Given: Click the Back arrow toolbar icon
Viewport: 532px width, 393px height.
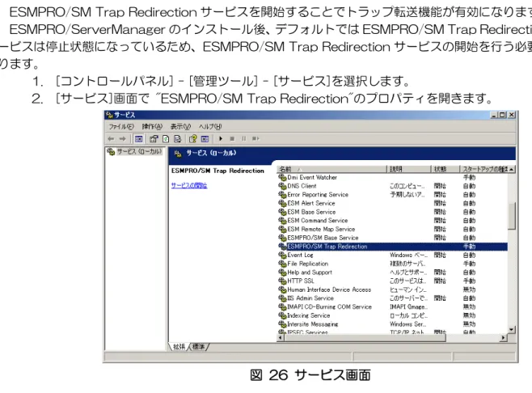Looking at the screenshot, I should click(x=111, y=138).
